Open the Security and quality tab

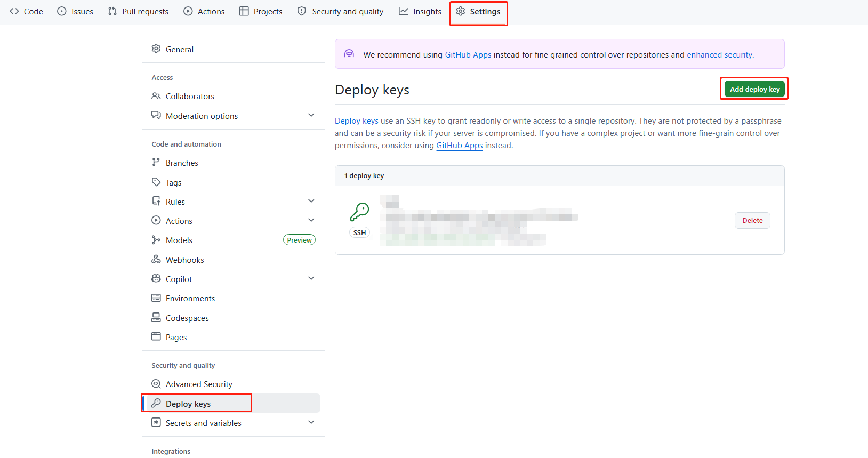340,12
